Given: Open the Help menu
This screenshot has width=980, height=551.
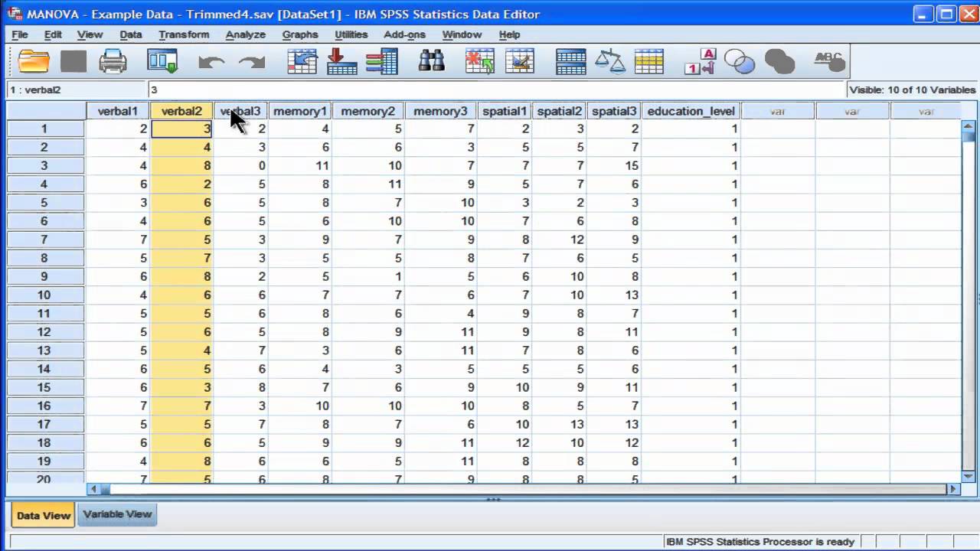Looking at the screenshot, I should [x=510, y=34].
